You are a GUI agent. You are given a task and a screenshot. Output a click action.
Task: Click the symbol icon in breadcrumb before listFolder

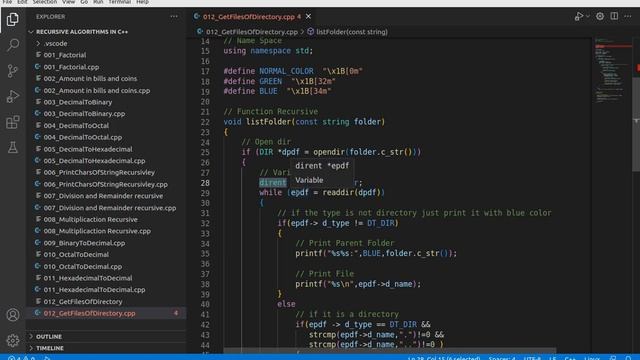[x=311, y=31]
